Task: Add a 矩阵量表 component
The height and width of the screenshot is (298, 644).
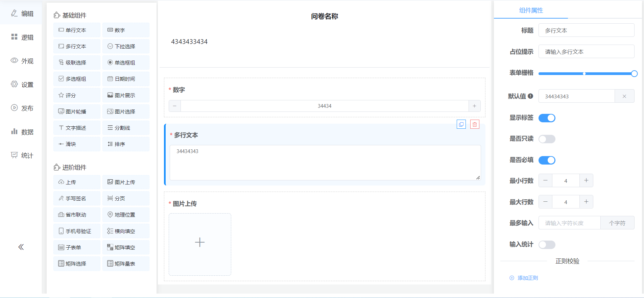Action: (126, 264)
